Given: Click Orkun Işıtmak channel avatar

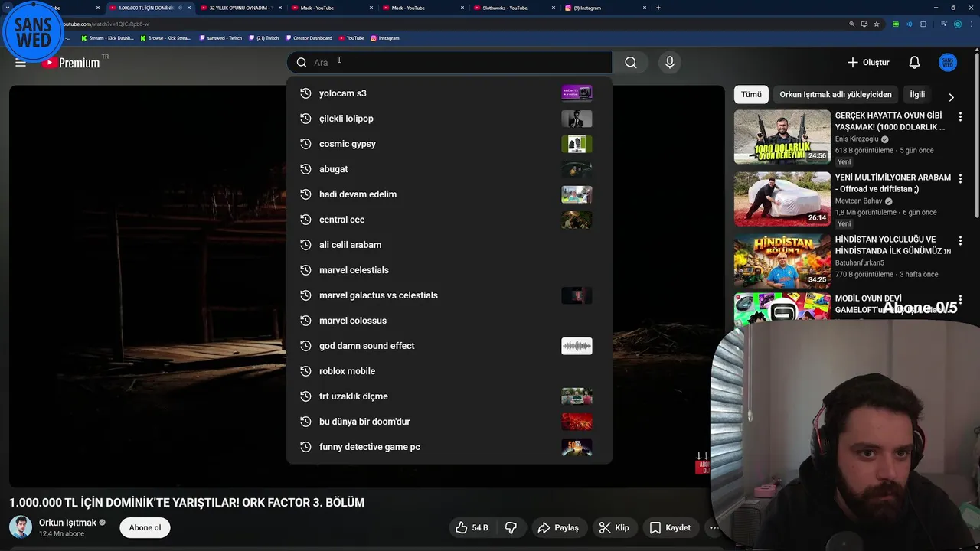Looking at the screenshot, I should (x=21, y=527).
